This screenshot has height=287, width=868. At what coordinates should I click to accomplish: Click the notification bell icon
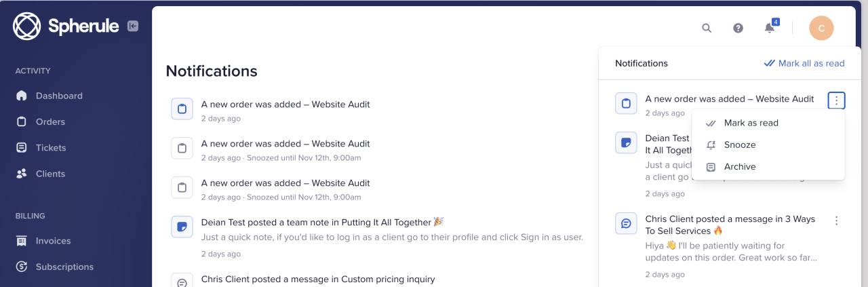pos(769,28)
